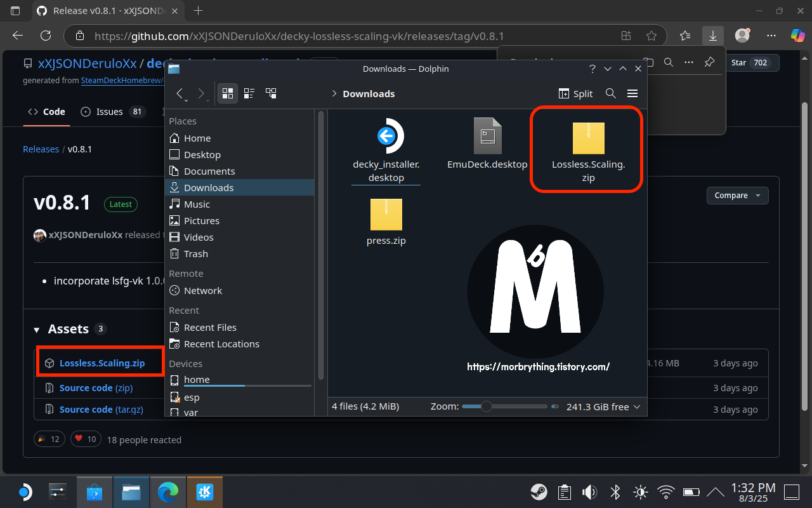Select the EmuDeck.desktop file icon
Viewport: 812px width, 508px height.
pos(487,135)
